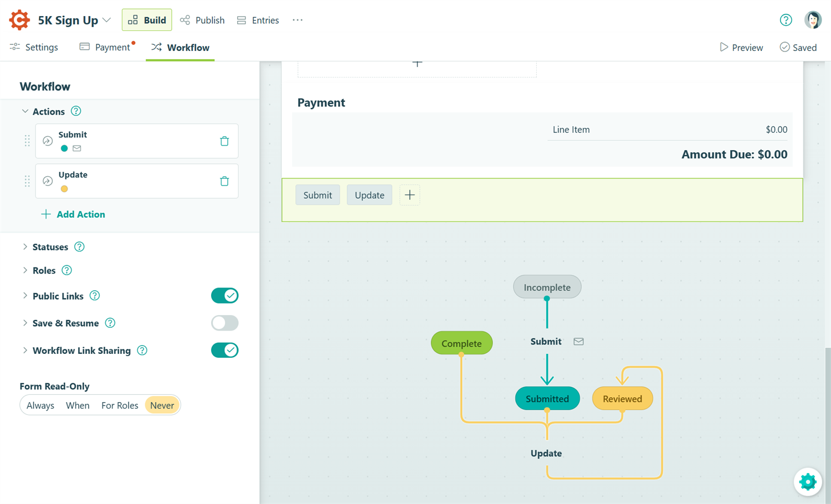Click the Update label in workflow diagram

[x=546, y=453]
